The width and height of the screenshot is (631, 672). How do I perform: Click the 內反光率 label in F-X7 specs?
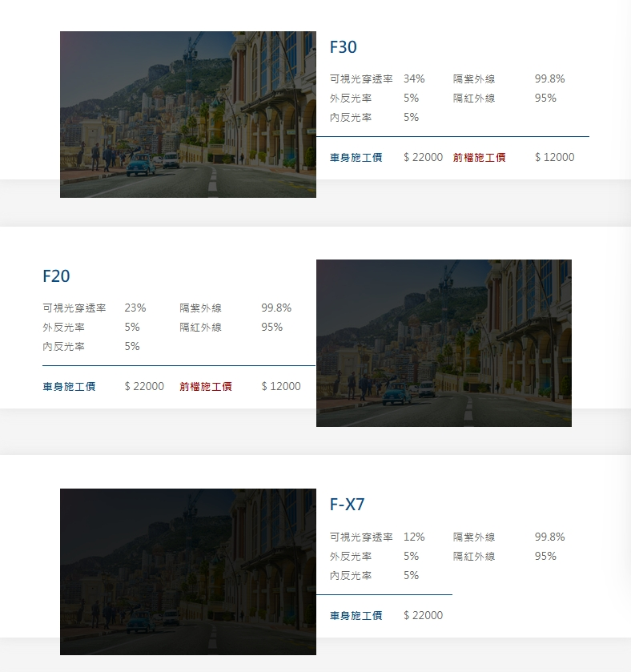pyautogui.click(x=351, y=576)
